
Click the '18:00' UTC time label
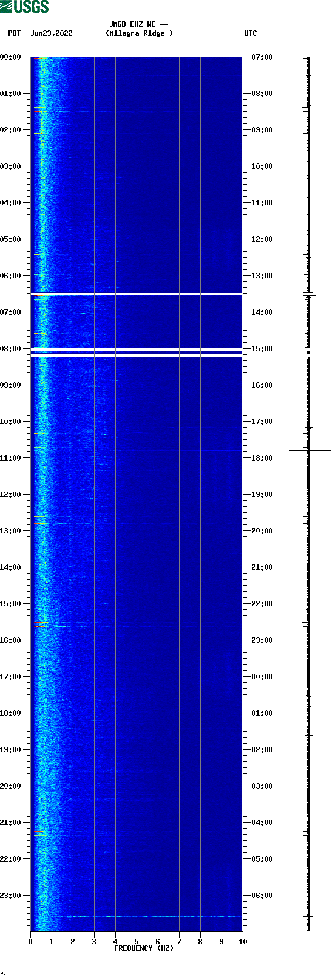point(262,458)
